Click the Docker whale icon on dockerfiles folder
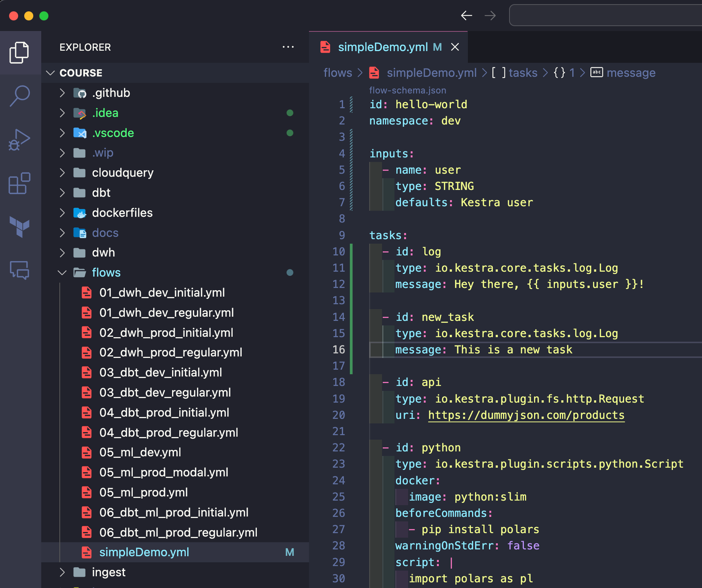This screenshot has height=588, width=702. click(80, 213)
